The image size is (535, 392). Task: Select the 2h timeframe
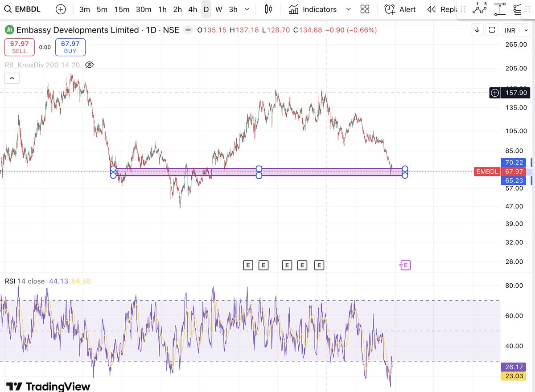pyautogui.click(x=177, y=9)
